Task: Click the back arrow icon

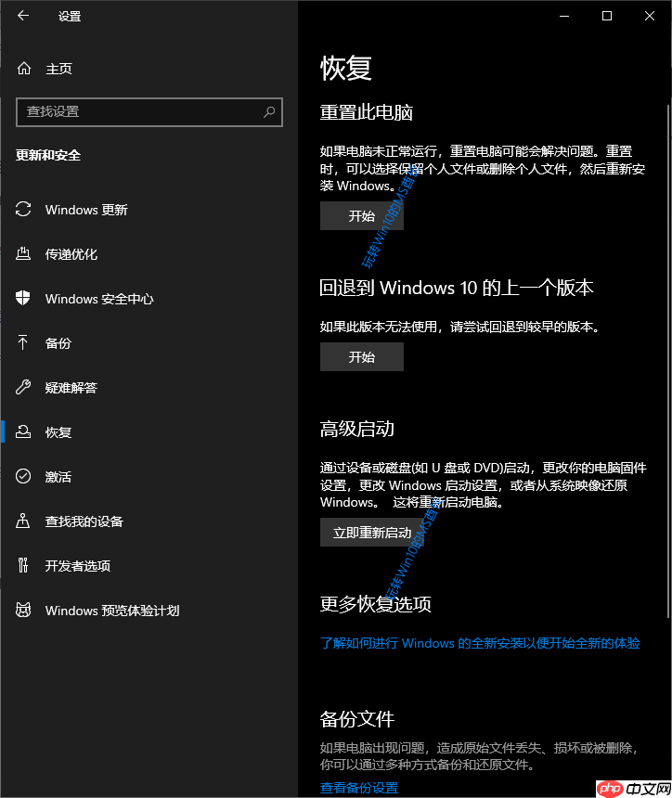Action: 23,16
